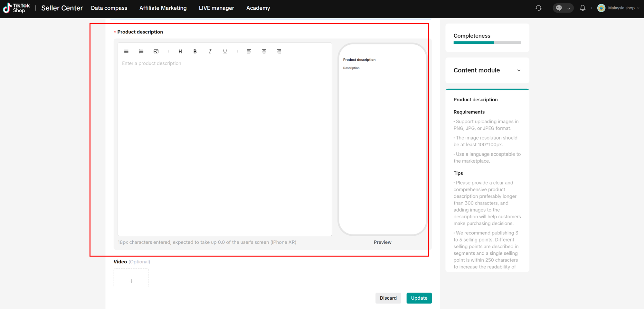Screen dimensions: 644x309
Task: Toggle bold text formatting
Action: pos(195,51)
